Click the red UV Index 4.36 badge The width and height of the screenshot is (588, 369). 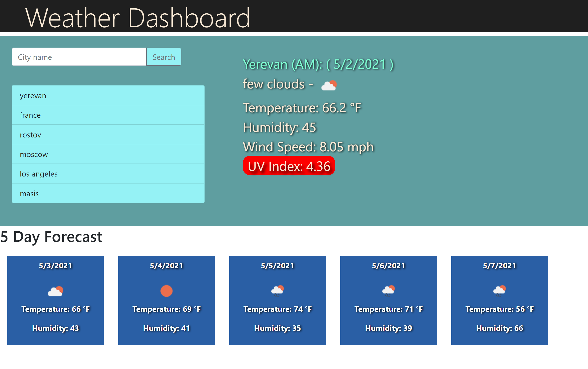(x=289, y=166)
